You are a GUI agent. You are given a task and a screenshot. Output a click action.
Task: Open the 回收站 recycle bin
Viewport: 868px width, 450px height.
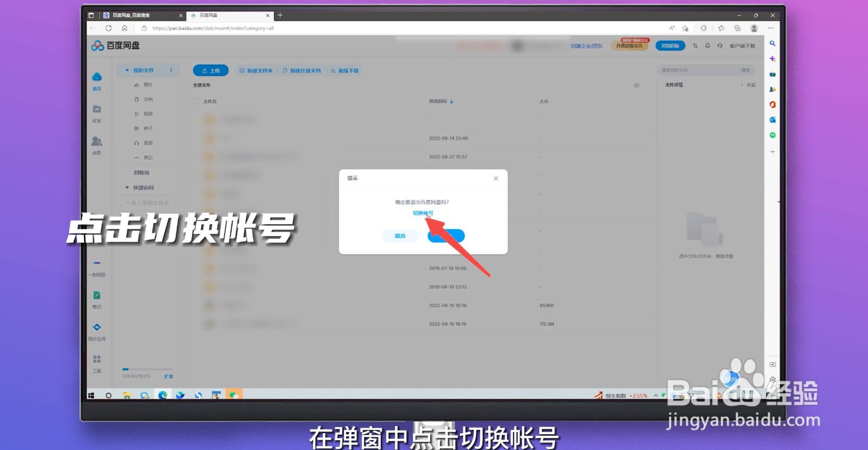(x=142, y=173)
